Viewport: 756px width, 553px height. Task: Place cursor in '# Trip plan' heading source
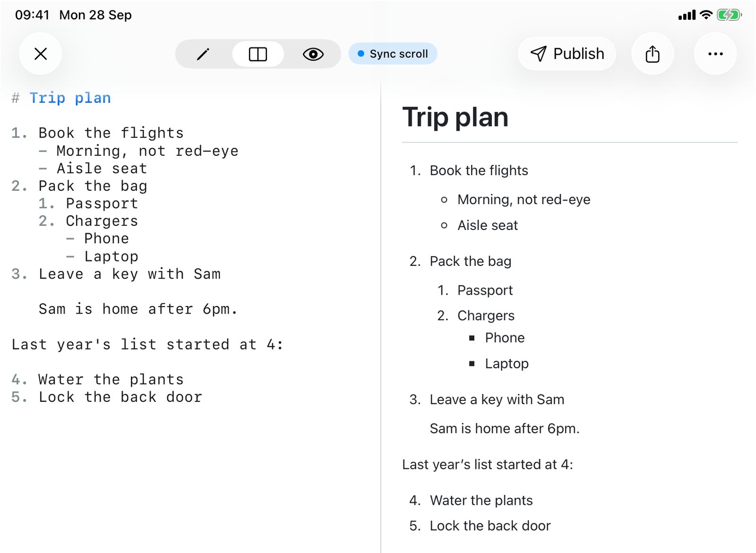coord(61,98)
